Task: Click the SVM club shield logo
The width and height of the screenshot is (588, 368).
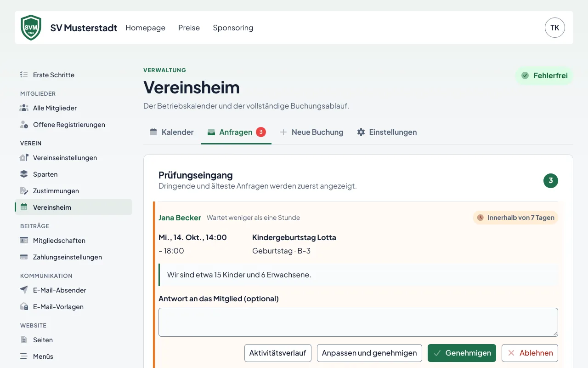Action: [x=31, y=28]
